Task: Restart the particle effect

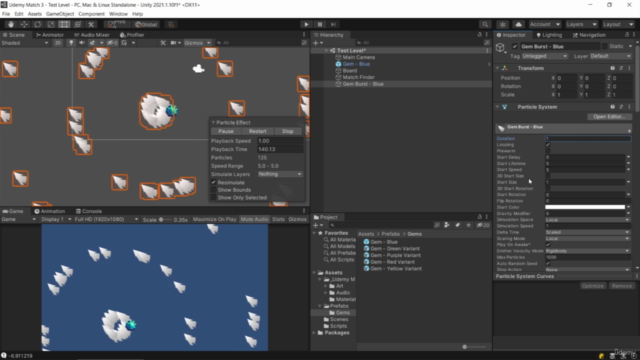Action: coord(258,131)
